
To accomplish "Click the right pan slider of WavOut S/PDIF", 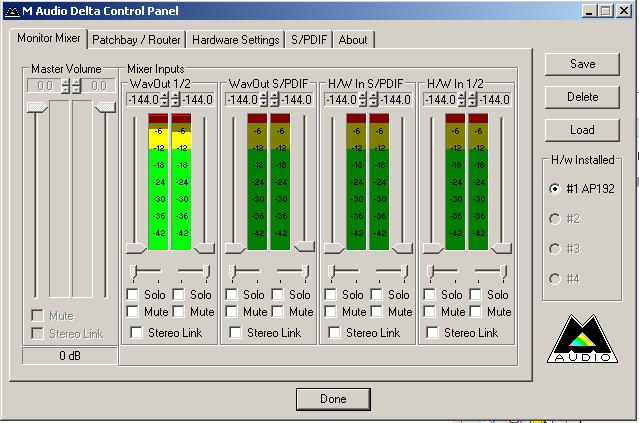I will [305, 271].
